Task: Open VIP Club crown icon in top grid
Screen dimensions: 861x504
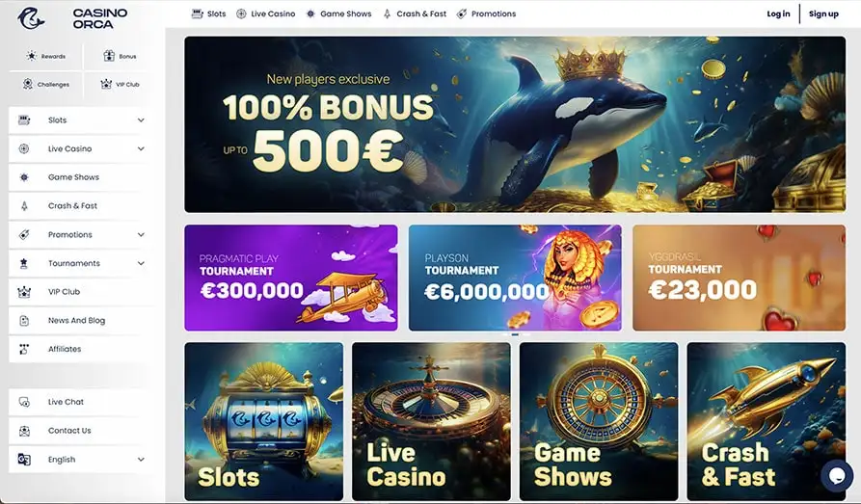Action: point(106,84)
